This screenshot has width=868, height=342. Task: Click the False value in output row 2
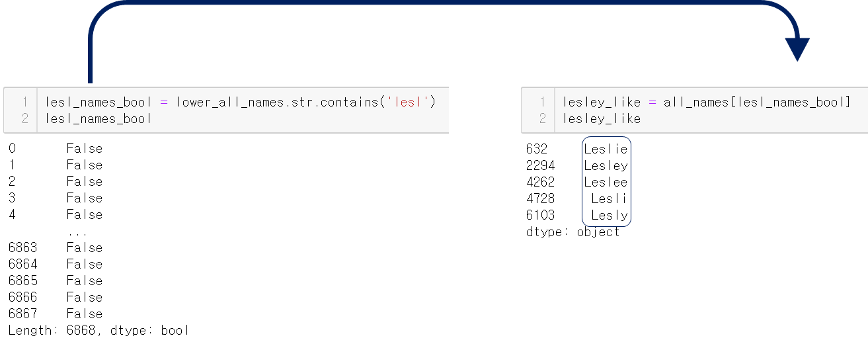[x=85, y=181]
